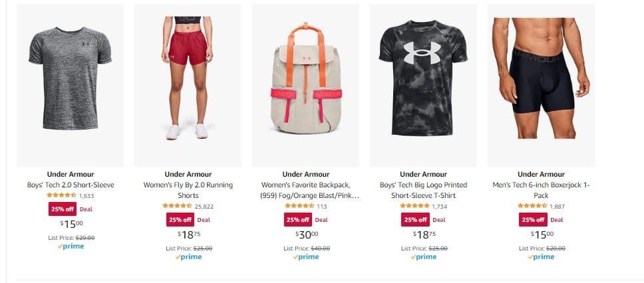
Task: Open Boys' Tech Big Logo Printed T-Shirt link
Action: pyautogui.click(x=423, y=190)
